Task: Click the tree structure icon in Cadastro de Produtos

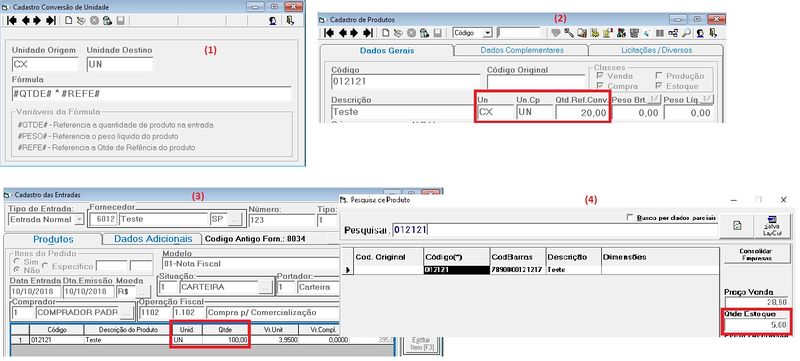Action: click(x=672, y=33)
